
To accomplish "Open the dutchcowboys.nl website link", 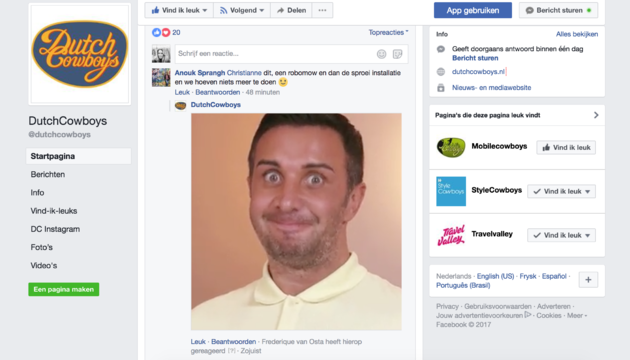I will [478, 72].
